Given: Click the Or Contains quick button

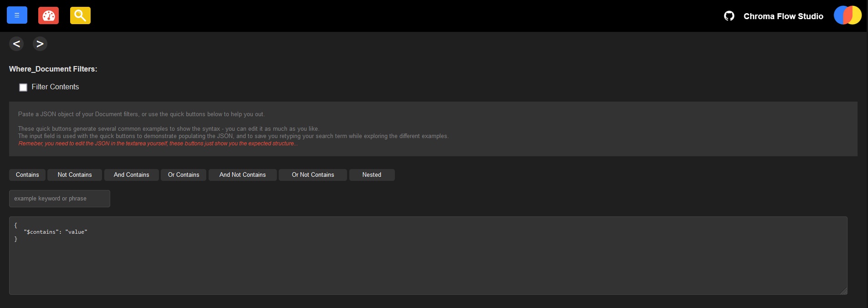Looking at the screenshot, I should pos(184,175).
